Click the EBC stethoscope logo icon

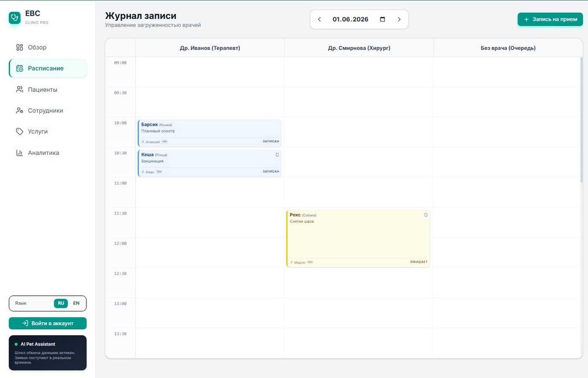(15, 18)
